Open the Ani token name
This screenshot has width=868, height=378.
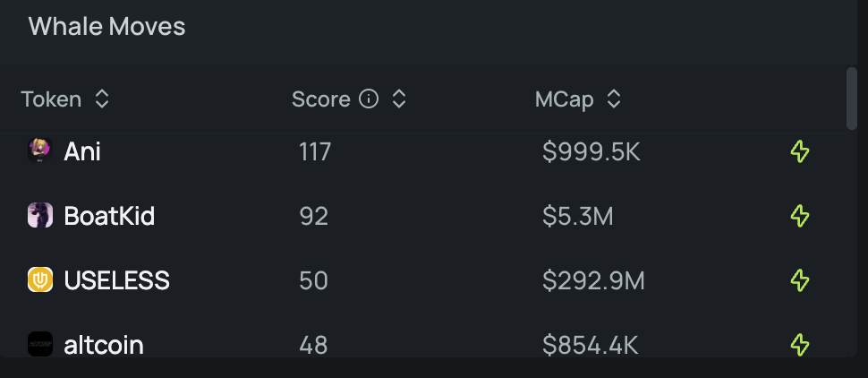(x=82, y=151)
